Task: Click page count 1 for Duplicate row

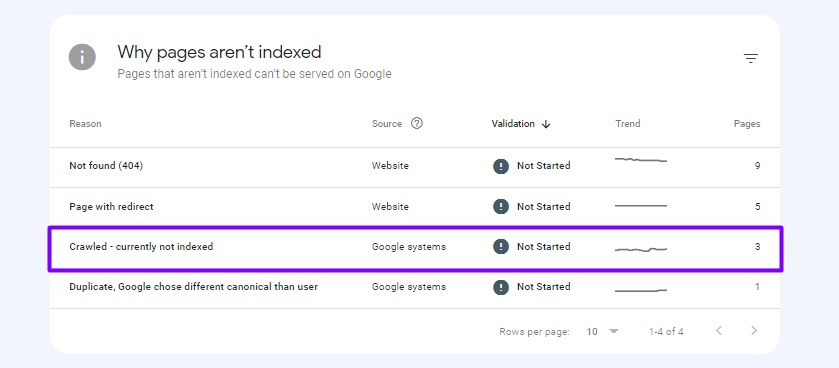Action: click(757, 287)
